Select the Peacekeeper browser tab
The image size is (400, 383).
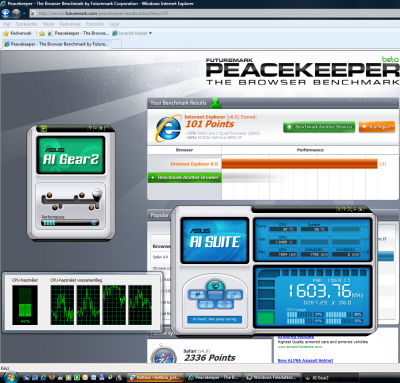click(x=56, y=44)
